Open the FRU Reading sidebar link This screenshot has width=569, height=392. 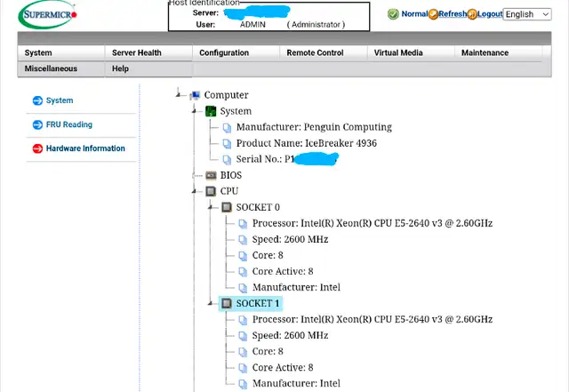(x=69, y=124)
